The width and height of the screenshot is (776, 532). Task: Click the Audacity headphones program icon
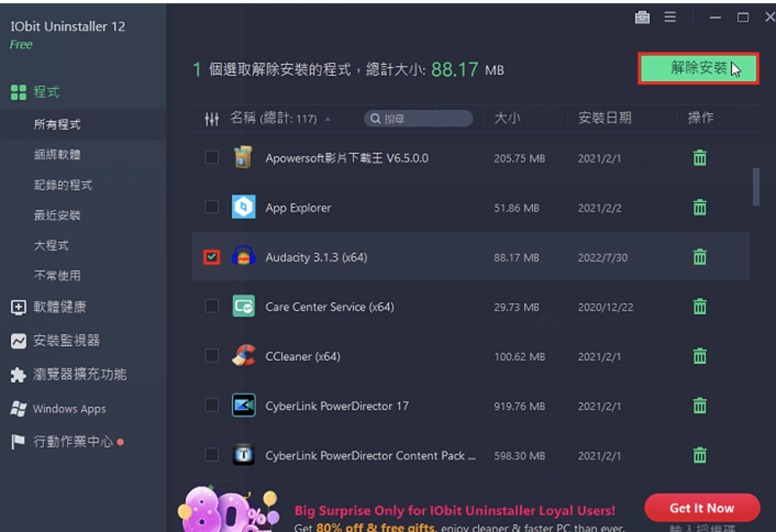pyautogui.click(x=243, y=256)
